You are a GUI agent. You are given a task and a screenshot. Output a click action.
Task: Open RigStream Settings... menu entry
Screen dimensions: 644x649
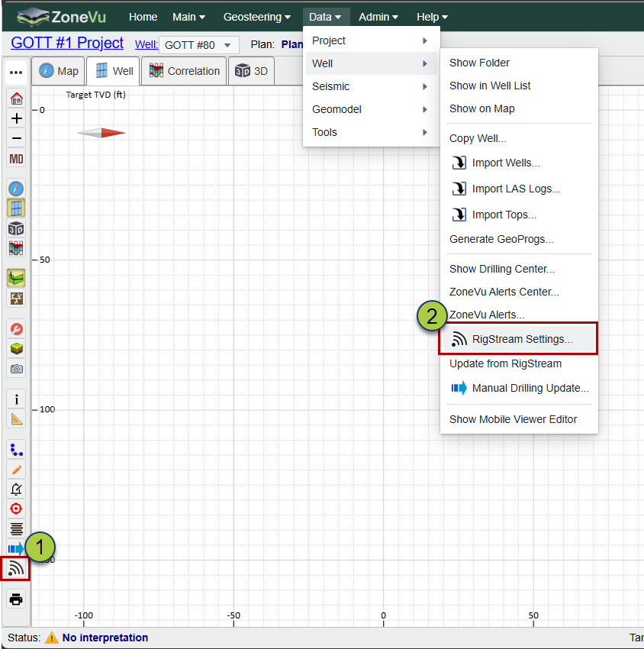518,339
